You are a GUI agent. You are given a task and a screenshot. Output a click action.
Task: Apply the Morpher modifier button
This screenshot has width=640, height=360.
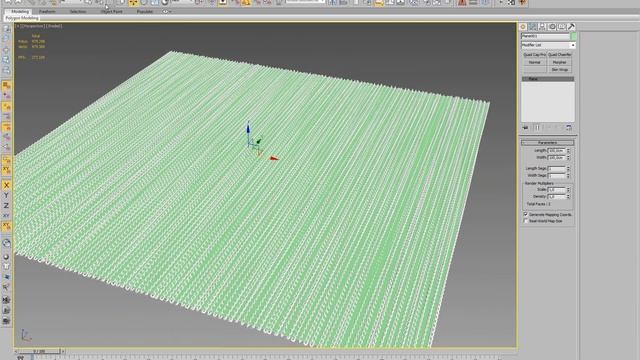coord(560,62)
